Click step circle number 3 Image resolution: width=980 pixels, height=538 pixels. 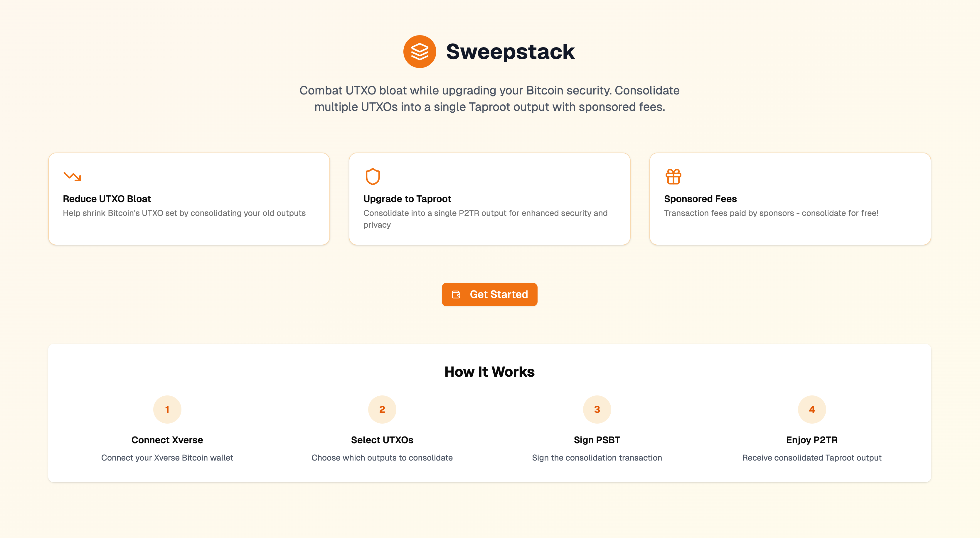click(x=597, y=410)
